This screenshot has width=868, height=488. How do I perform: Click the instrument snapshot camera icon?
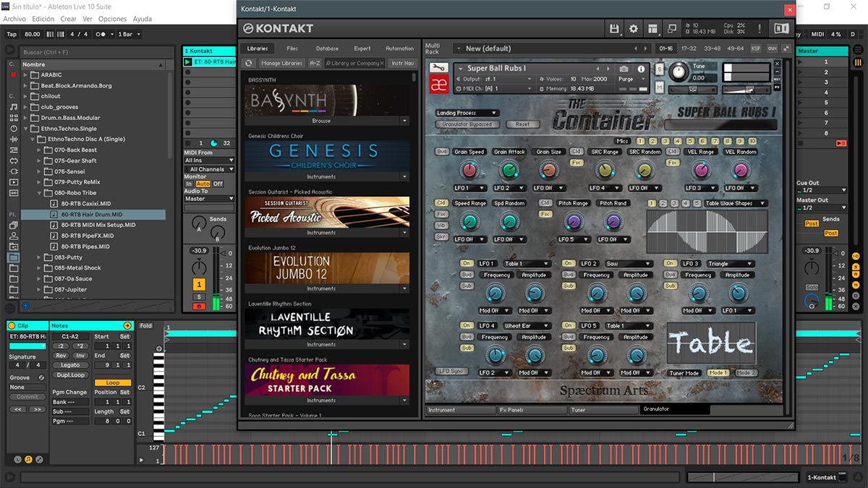point(624,69)
